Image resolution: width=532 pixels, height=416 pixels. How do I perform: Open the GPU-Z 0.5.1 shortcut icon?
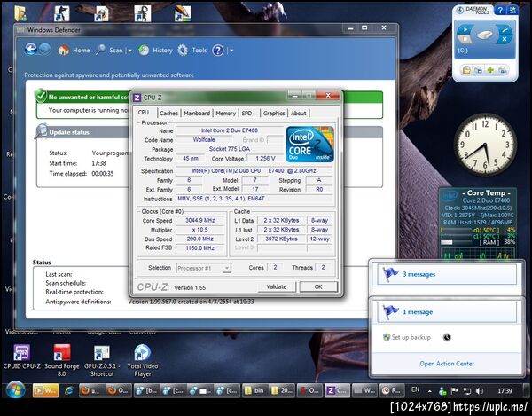[102, 353]
